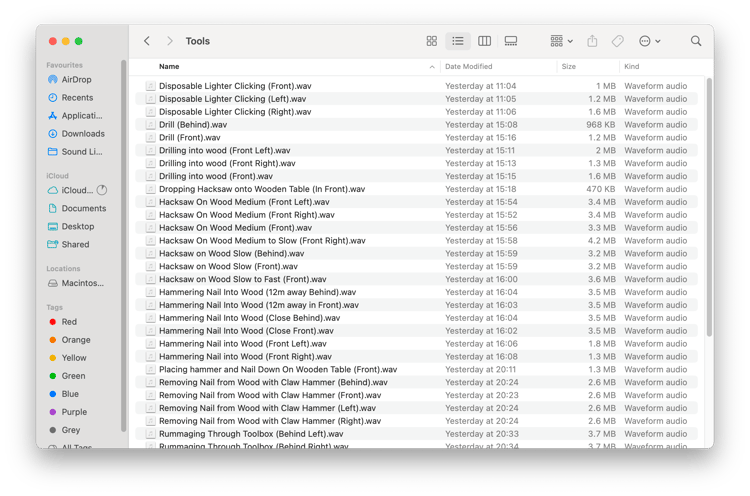Select Drill (Front).wav file
Viewport: 750px width, 496px height.
(x=416, y=138)
